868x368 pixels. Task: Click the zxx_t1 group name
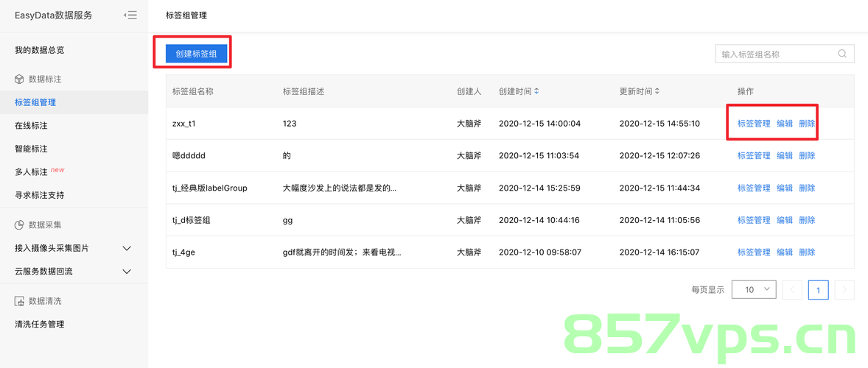(x=184, y=124)
